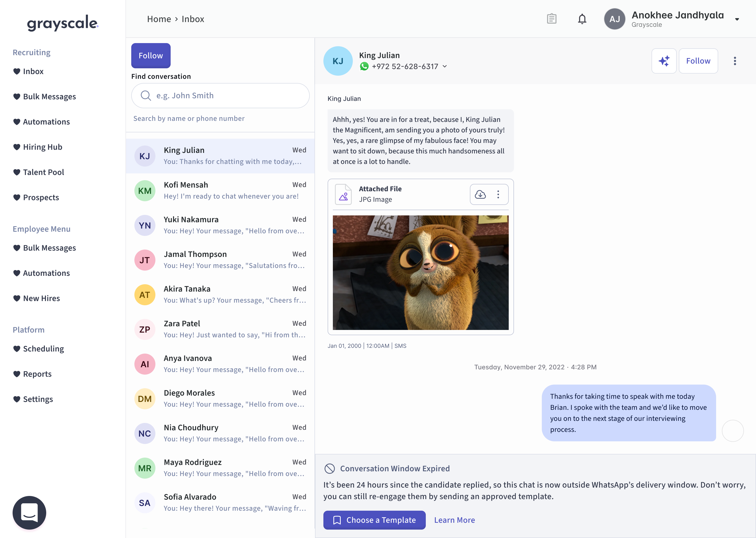Click the KJ avatar in conversation header
Viewport: 756px width, 538px height.
(x=338, y=61)
